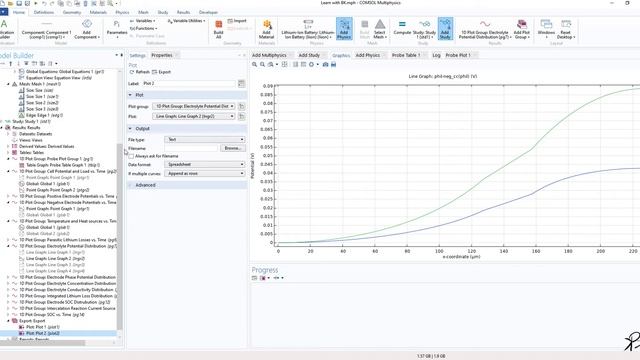Image resolution: width=640 pixels, height=360 pixels.
Task: Select Plot 2 under Export in tree
Action: click(x=39, y=333)
